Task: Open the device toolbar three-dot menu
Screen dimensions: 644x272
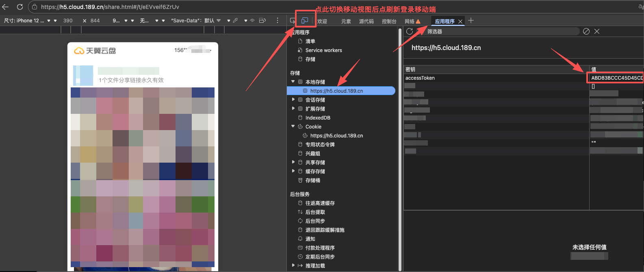Action: [278, 20]
